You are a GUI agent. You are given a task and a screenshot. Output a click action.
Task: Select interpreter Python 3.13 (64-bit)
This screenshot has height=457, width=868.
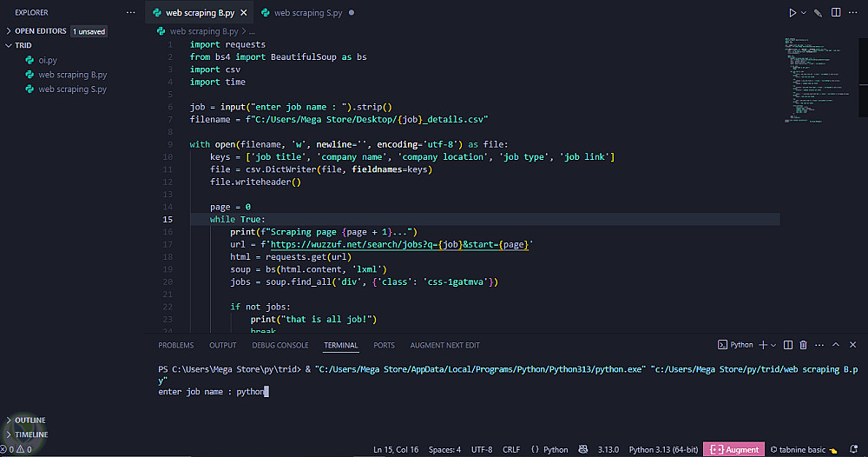tap(663, 450)
